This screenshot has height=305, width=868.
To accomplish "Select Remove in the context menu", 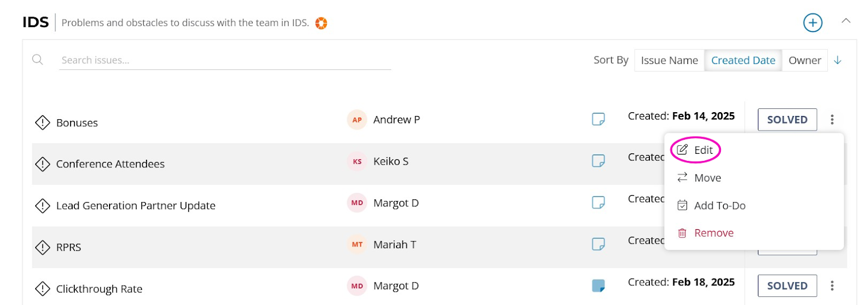I will (705, 233).
